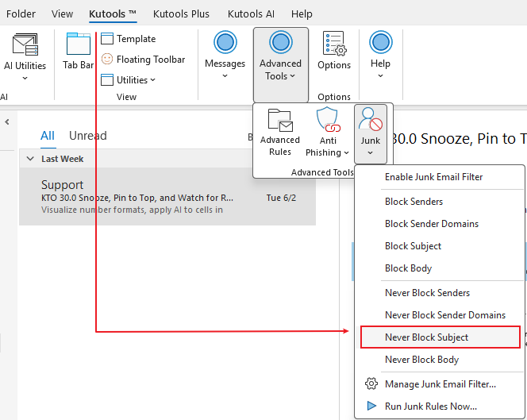Click the Floating Toolbar label
Viewport: 527px width, 420px height.
pos(151,60)
